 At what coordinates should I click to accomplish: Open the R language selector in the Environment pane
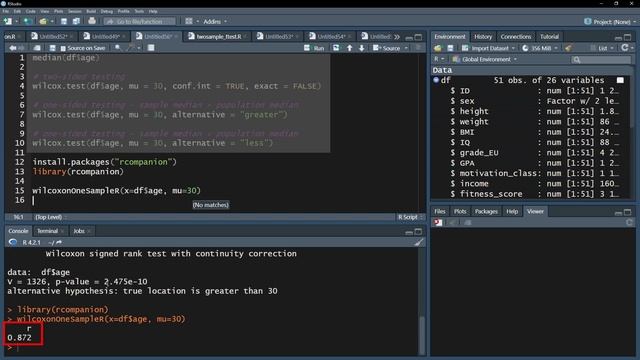pos(439,59)
